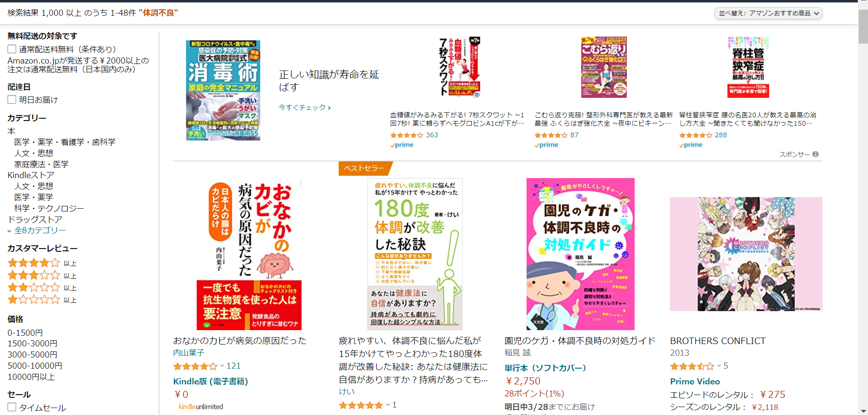Expand 全8カテゴリー category list
868x415 pixels.
click(x=40, y=230)
